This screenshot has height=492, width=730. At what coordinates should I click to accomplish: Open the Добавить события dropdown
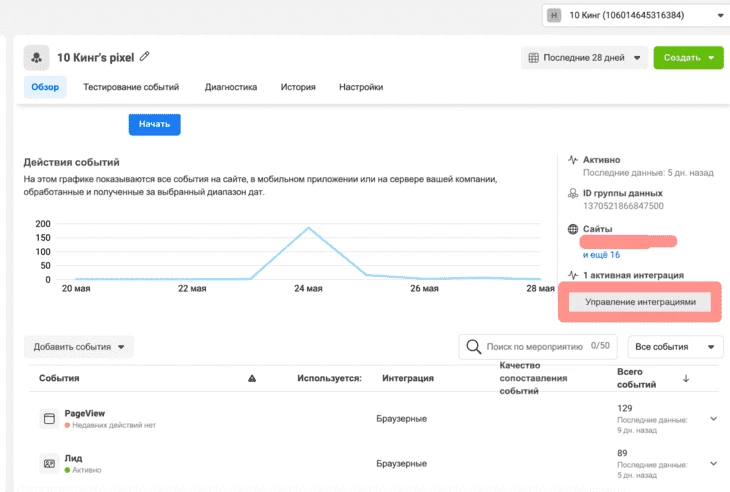tap(79, 347)
